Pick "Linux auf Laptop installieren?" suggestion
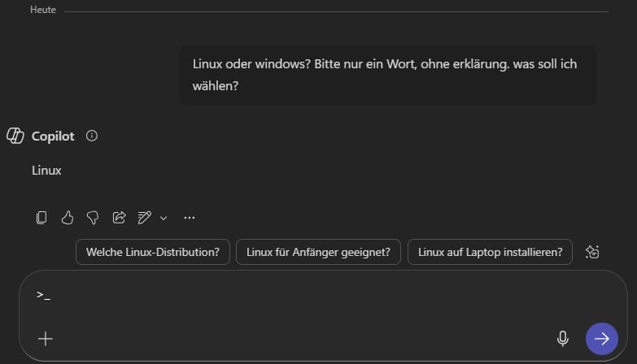This screenshot has height=364, width=637. [x=490, y=252]
